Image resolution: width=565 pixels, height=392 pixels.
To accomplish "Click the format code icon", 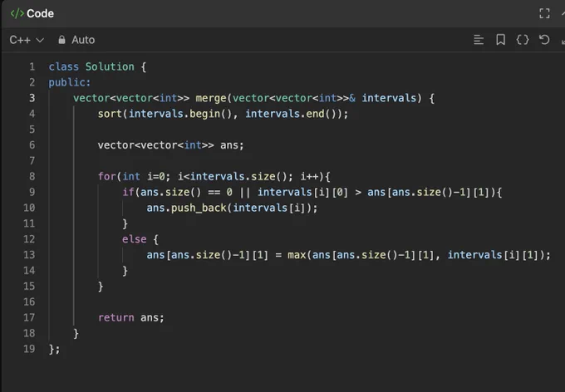I will pos(479,40).
